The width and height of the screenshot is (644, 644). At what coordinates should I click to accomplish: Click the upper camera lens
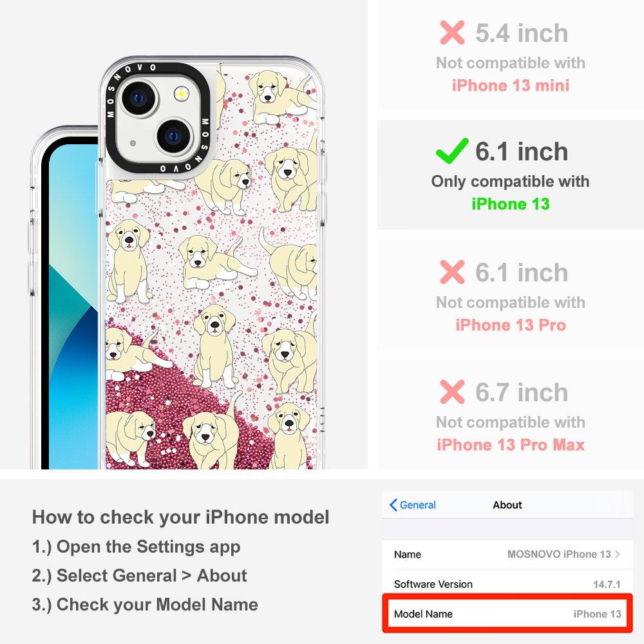(139, 98)
